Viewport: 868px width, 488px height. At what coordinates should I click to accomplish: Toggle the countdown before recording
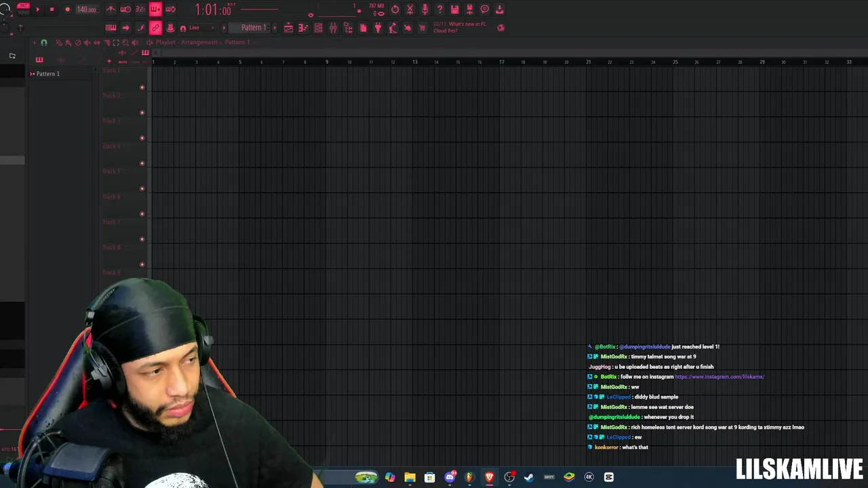pos(140,9)
